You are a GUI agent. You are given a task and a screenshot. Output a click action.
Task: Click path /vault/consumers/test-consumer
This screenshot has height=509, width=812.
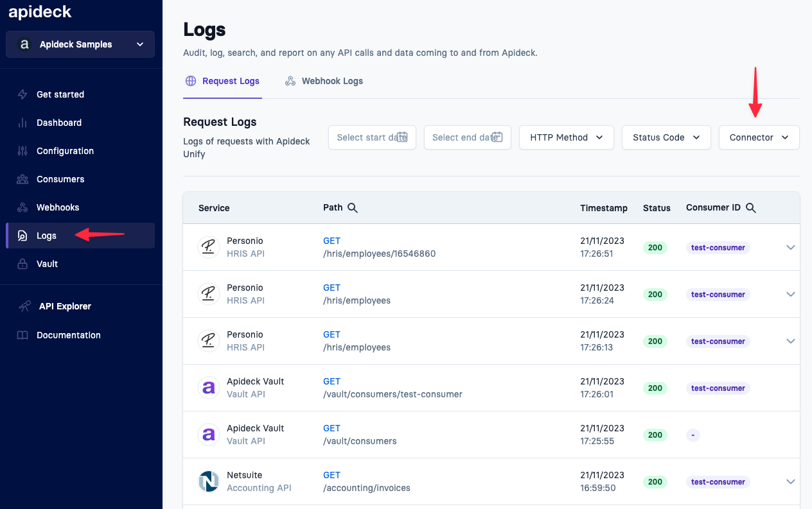(x=393, y=394)
